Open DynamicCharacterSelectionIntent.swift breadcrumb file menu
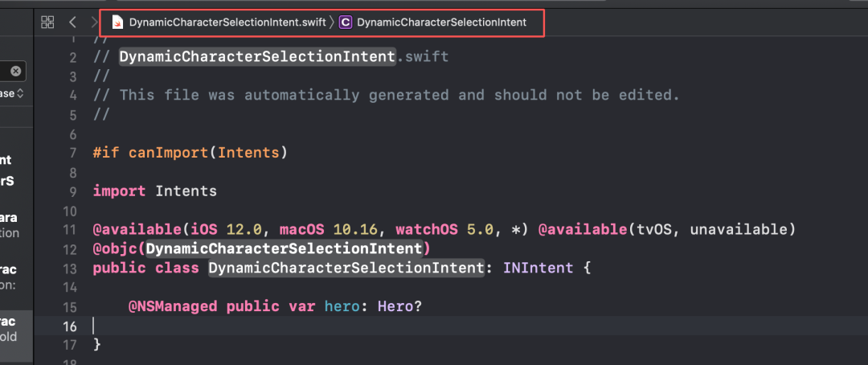The image size is (868, 365). pyautogui.click(x=227, y=23)
